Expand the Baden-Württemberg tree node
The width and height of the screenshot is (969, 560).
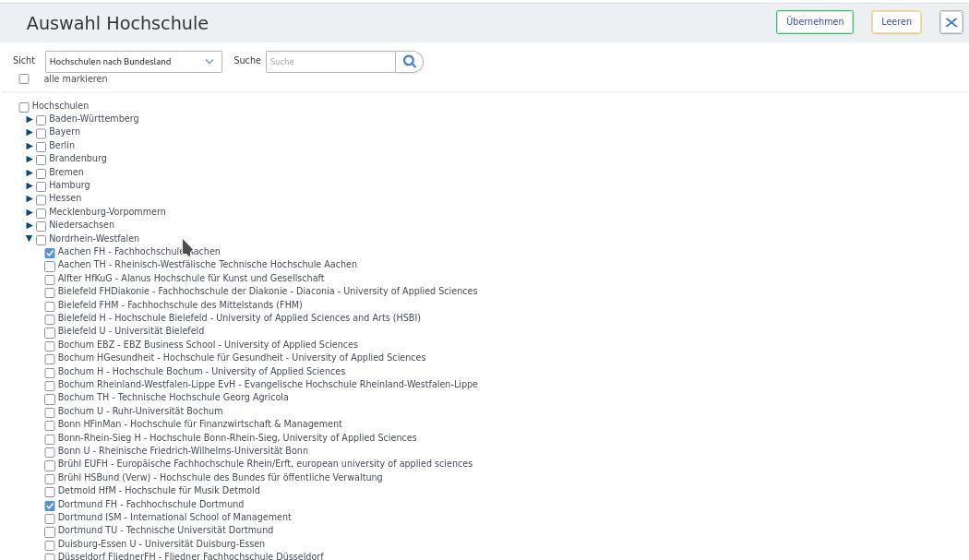pos(30,119)
